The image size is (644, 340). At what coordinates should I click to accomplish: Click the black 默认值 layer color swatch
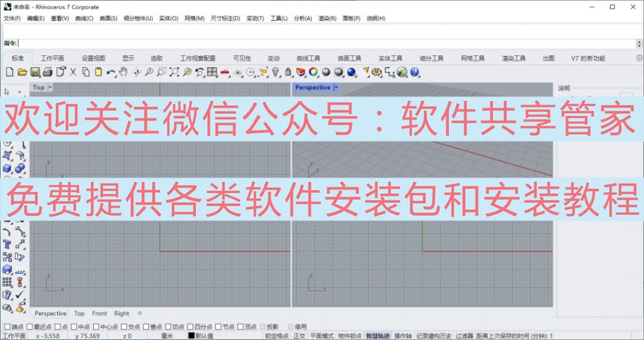[x=191, y=336]
